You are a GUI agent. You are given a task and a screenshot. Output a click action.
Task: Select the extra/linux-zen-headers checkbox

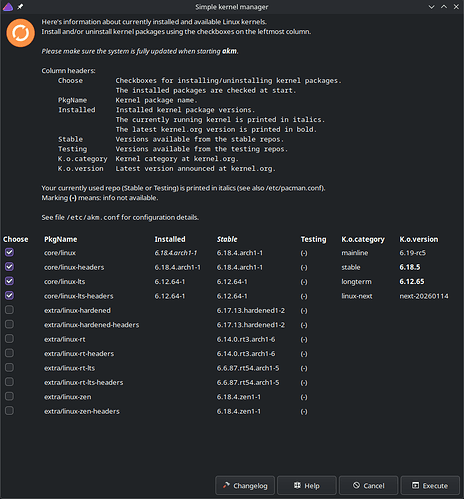point(9,411)
